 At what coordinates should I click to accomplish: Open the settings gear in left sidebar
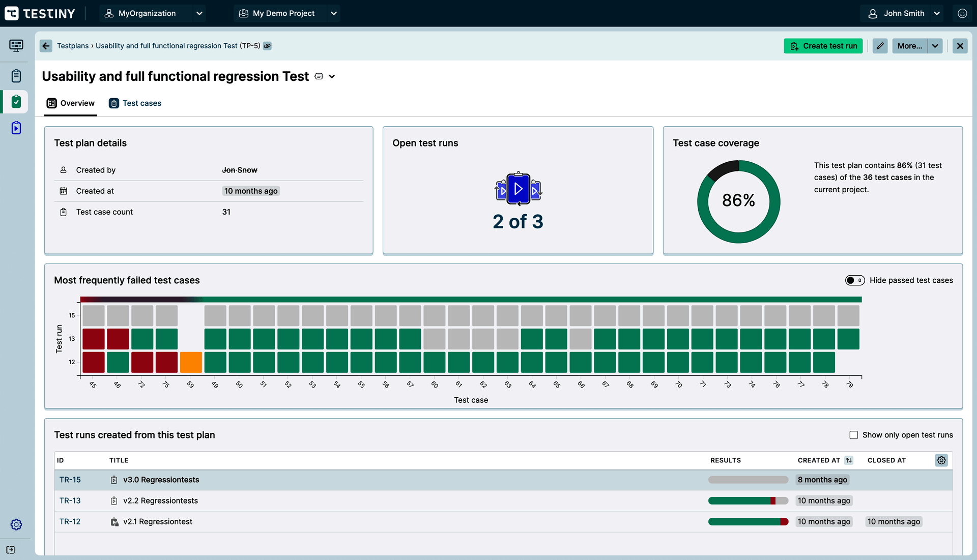coord(16,524)
